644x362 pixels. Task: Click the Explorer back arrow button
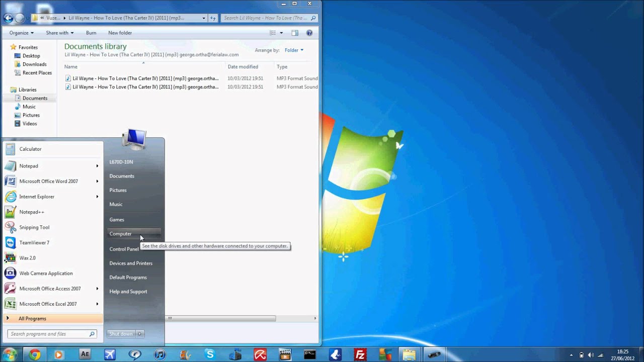(x=8, y=18)
